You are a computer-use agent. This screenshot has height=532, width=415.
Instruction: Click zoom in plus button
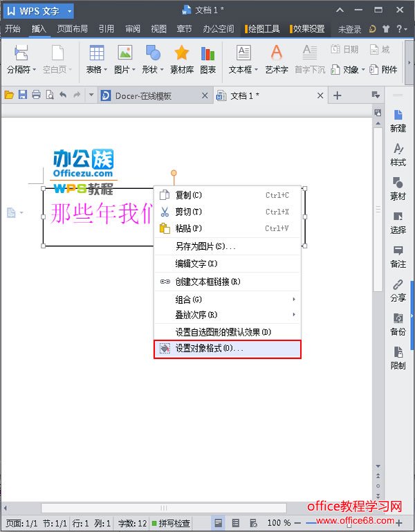tap(399, 523)
